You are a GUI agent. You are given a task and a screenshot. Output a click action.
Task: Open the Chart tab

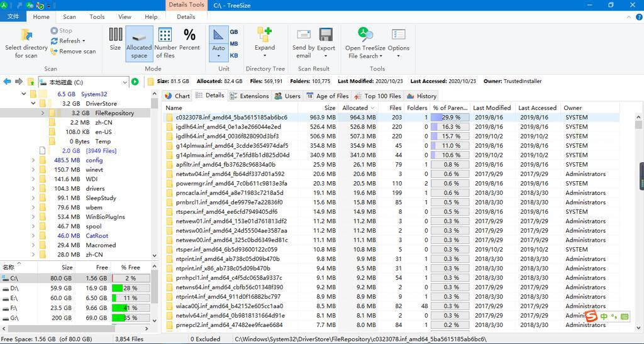coord(177,96)
